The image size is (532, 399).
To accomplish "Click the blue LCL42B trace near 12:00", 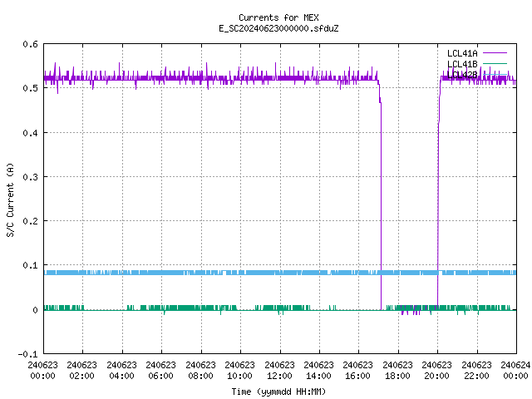I will (x=280, y=273).
